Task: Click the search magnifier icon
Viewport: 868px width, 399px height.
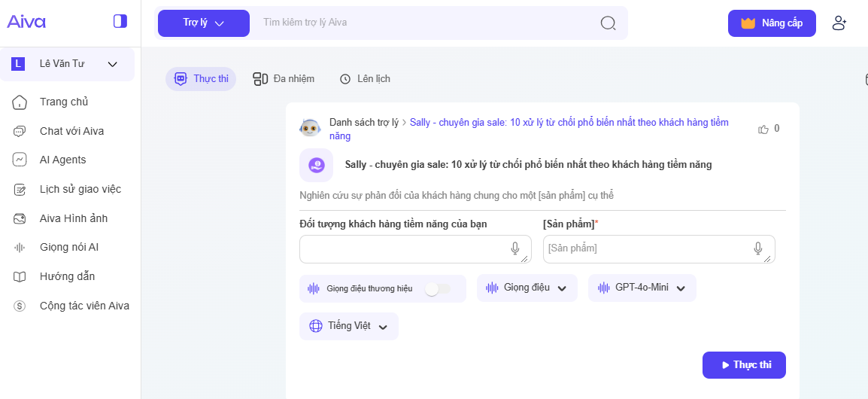Action: 608,23
